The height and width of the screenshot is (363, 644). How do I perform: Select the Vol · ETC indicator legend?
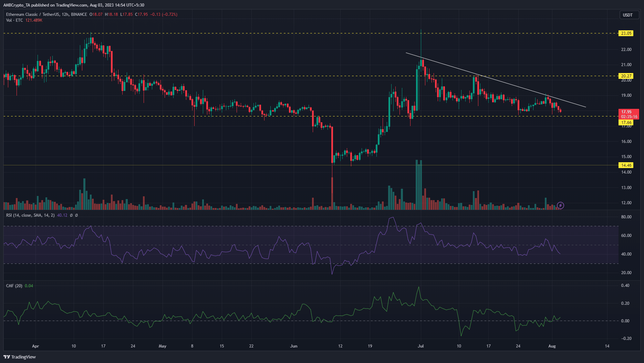pos(14,20)
